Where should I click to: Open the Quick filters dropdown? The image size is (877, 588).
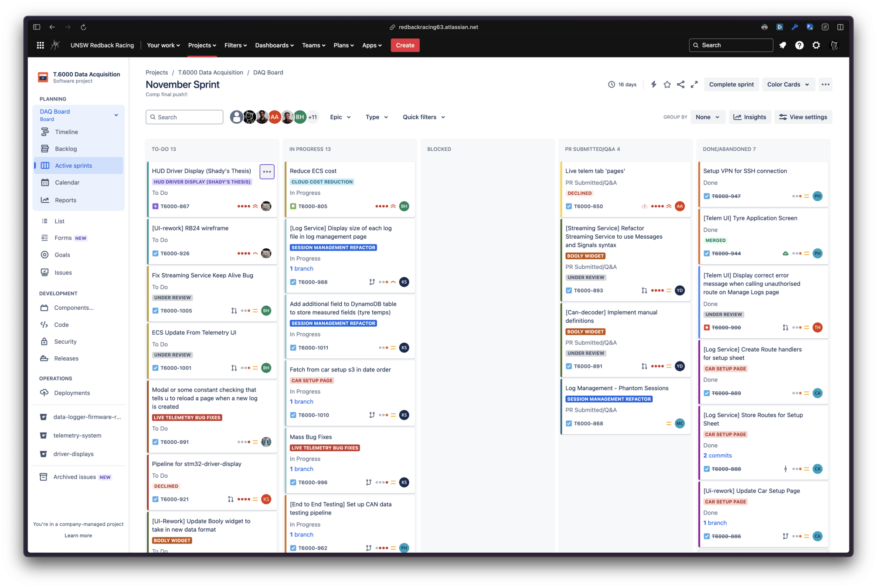(424, 117)
